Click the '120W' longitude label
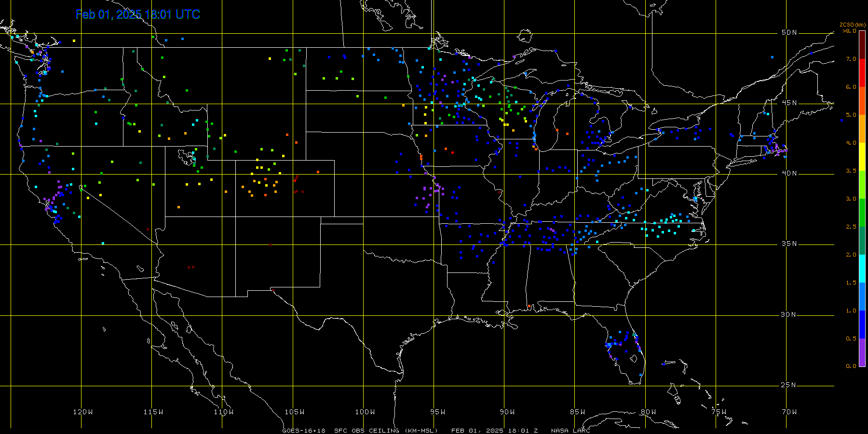 click(83, 412)
